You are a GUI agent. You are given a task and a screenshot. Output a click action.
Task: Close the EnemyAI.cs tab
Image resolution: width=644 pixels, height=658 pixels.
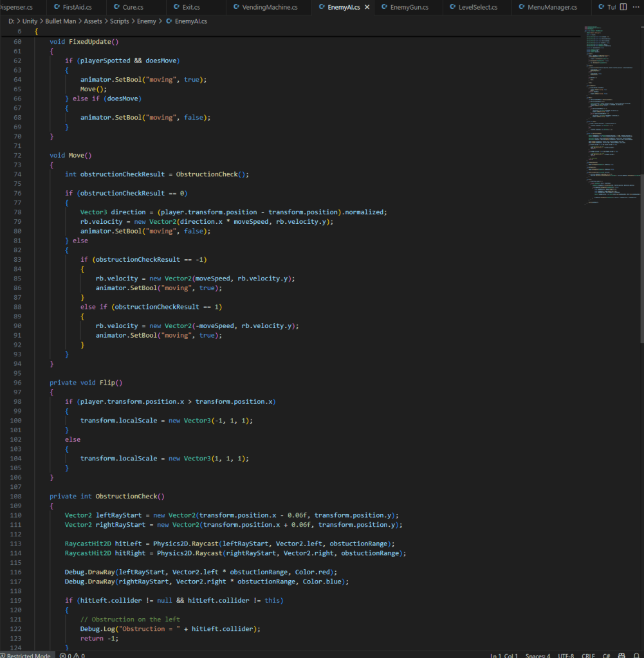pyautogui.click(x=367, y=8)
